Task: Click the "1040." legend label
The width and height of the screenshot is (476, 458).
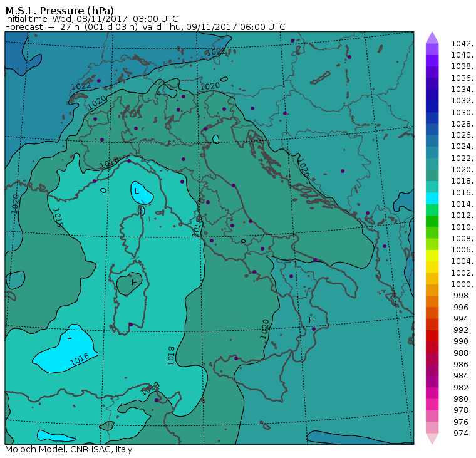Action: pyautogui.click(x=462, y=55)
